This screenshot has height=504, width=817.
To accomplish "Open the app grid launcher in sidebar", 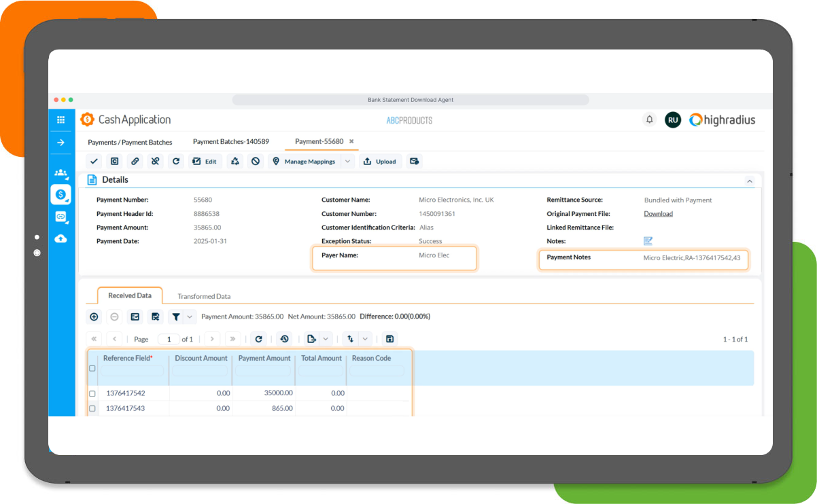I will click(60, 120).
